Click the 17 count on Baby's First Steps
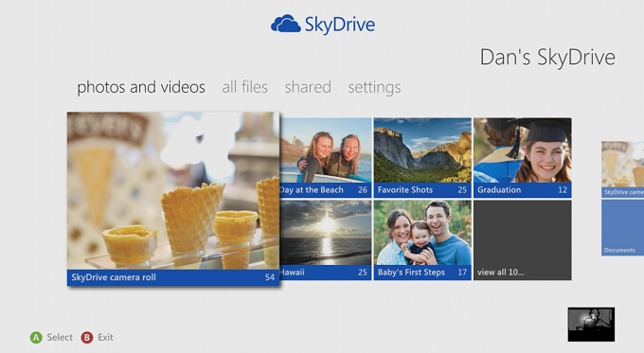This screenshot has height=353, width=644. [x=462, y=273]
